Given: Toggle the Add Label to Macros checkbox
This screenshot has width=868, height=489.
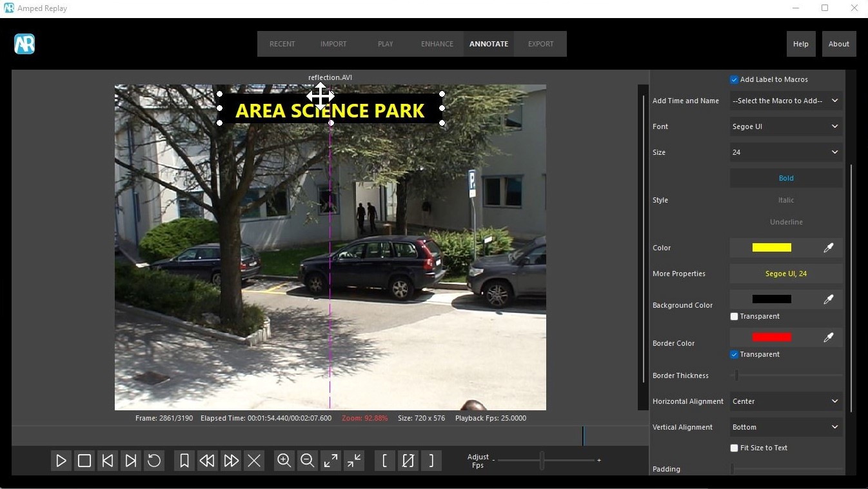Looking at the screenshot, I should (734, 79).
